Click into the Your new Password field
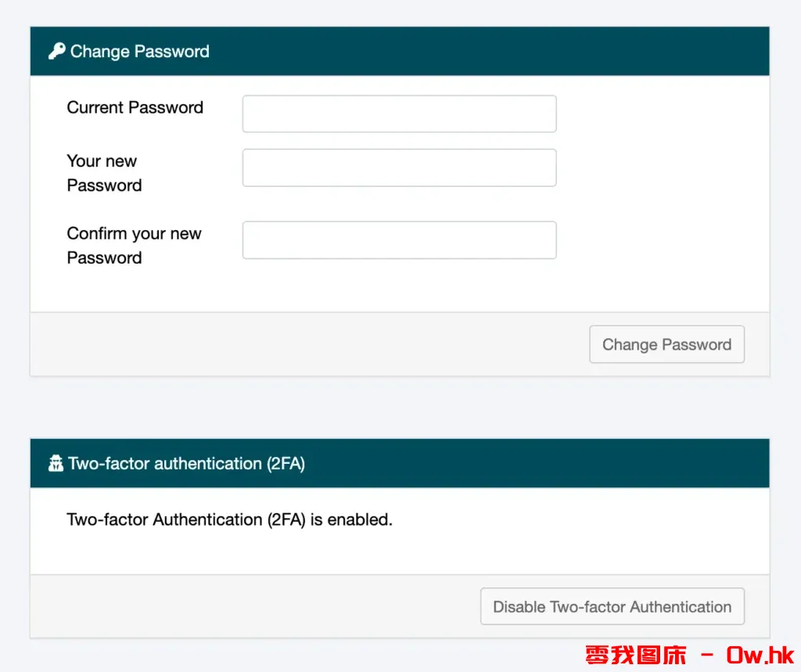801x672 pixels. (399, 168)
